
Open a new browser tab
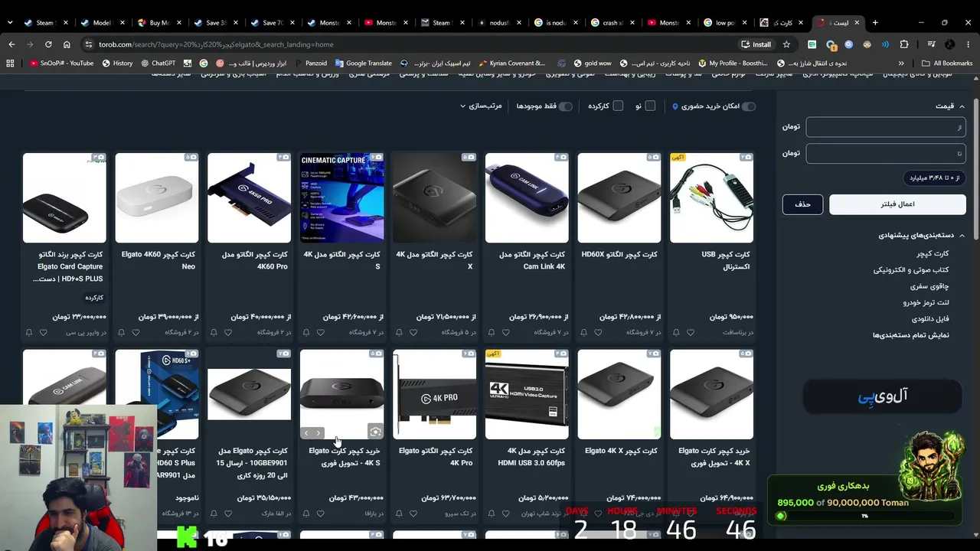coord(875,23)
